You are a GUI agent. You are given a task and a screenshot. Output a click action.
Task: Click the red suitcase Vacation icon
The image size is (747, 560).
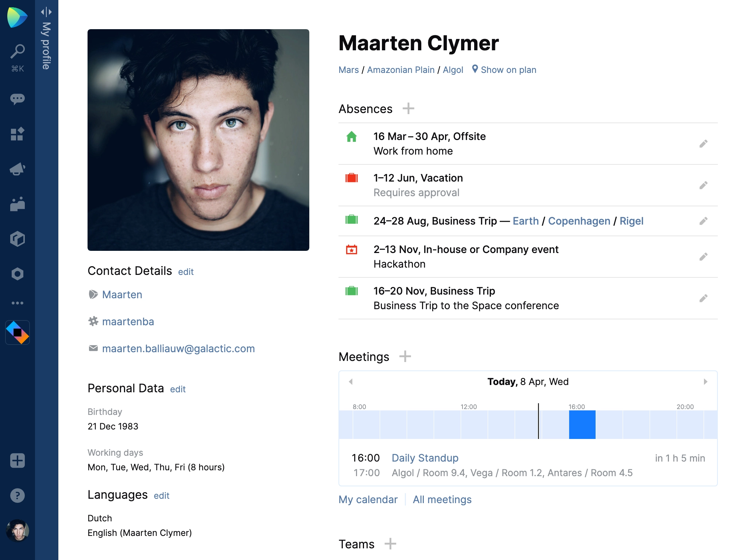coord(352,178)
